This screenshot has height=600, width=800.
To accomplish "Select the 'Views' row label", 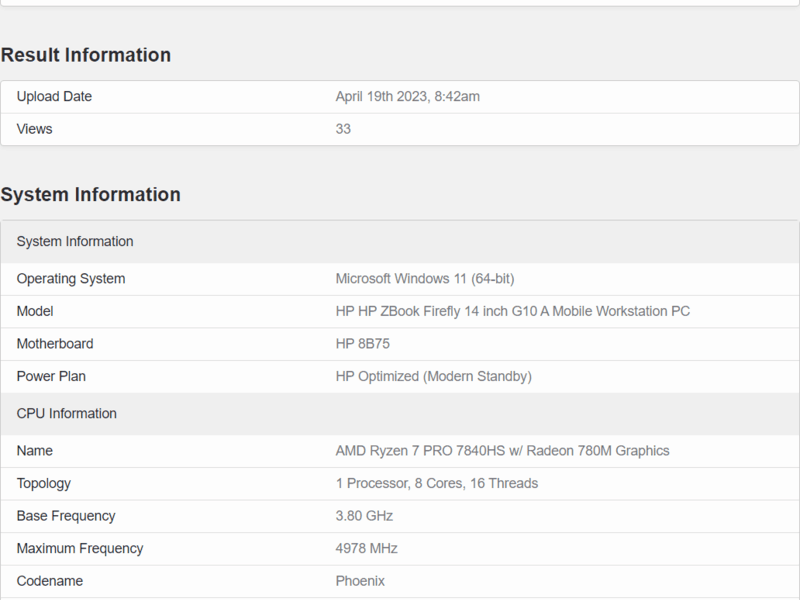I will [x=34, y=129].
